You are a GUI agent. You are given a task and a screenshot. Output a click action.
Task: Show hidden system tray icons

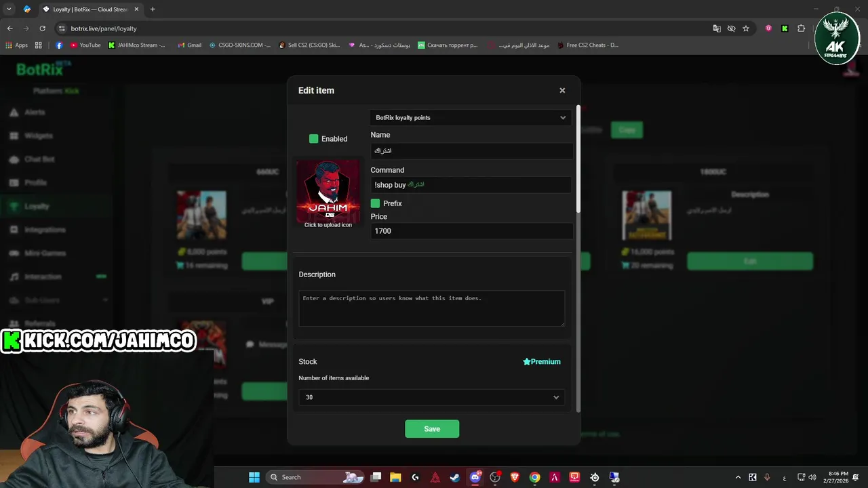(738, 477)
